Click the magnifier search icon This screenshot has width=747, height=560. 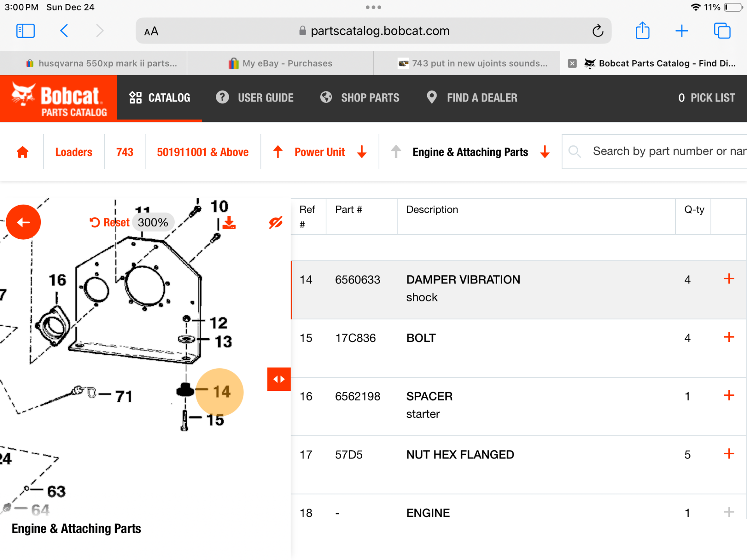point(574,151)
